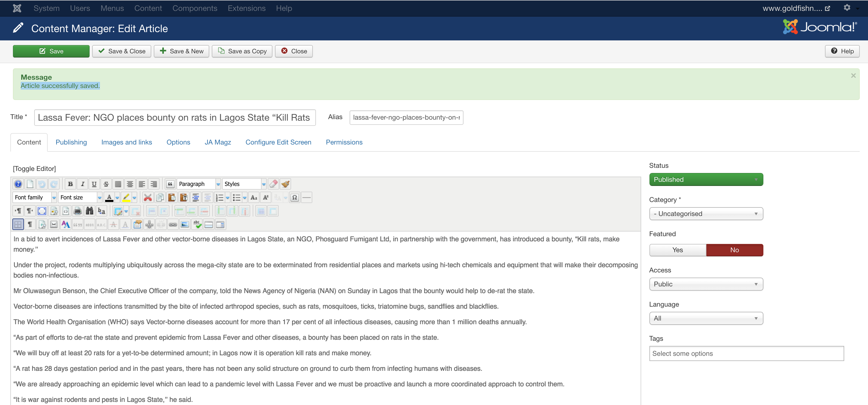
Task: Open the Components menu
Action: (195, 8)
